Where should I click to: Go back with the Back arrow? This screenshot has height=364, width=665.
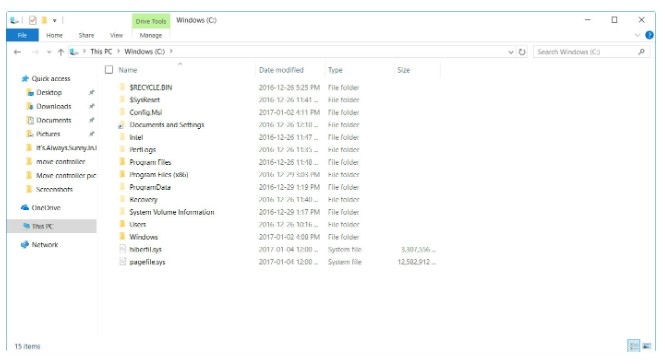17,52
